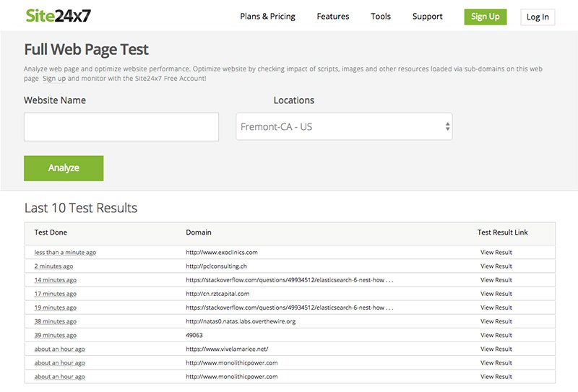578x392 pixels.
Task: Open the Support page
Action: (x=427, y=17)
